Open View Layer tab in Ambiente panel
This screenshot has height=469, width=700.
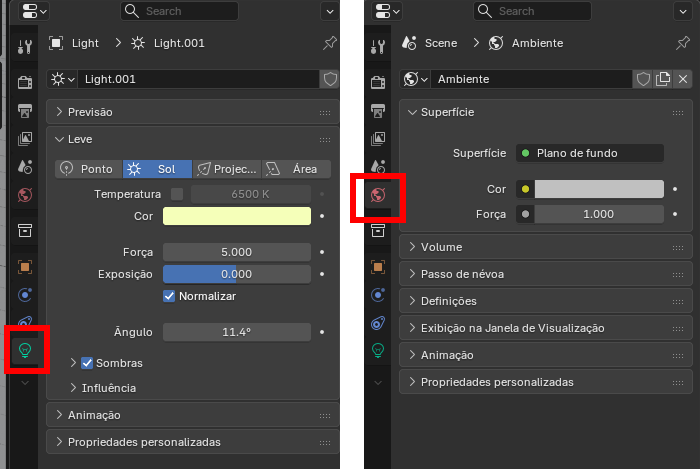coord(378,138)
